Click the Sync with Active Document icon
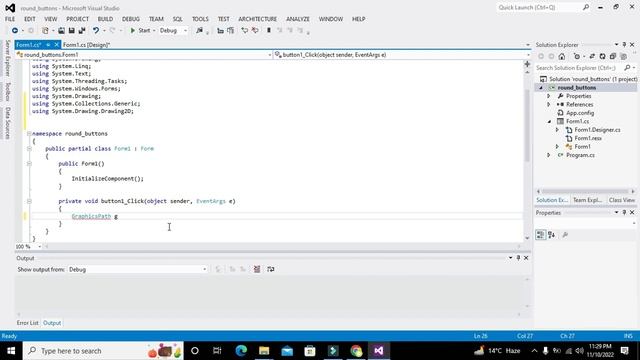The height and width of the screenshot is (360, 640). click(592, 56)
